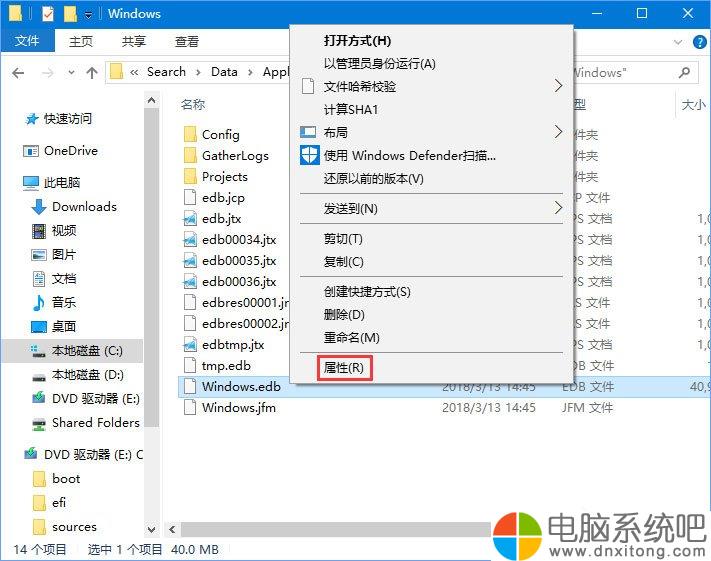Open the boot folder in the navigation pane

(x=57, y=479)
